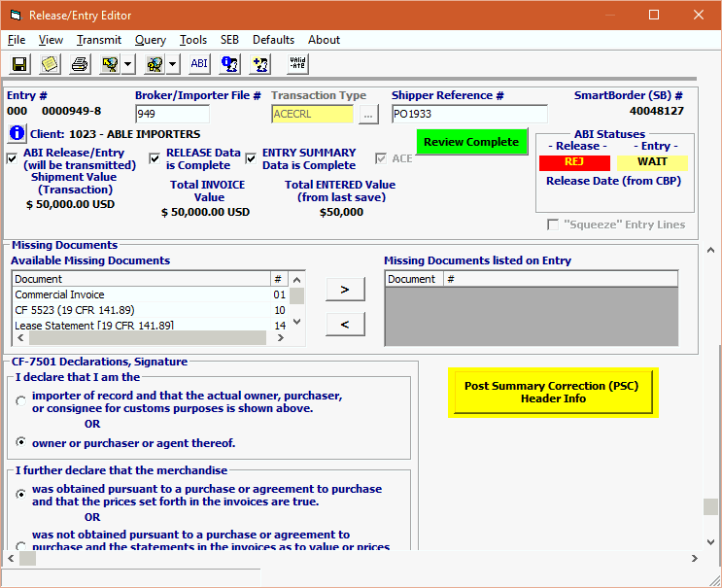
Task: Click the add person toolbar icon
Action: pos(259,64)
